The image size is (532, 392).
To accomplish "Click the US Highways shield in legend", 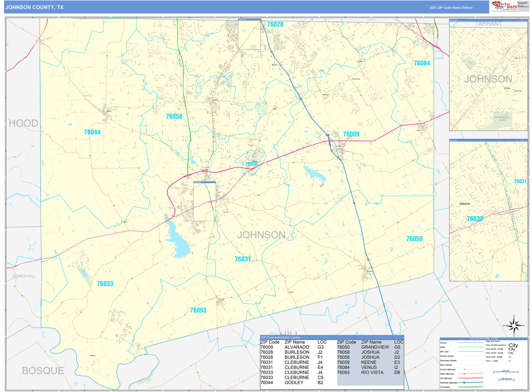I will (x=464, y=378).
